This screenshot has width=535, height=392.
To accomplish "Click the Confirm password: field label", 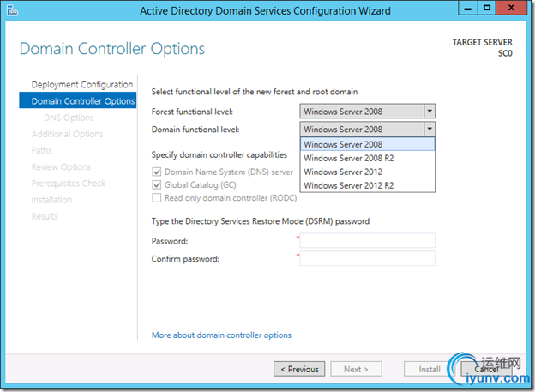I will click(x=185, y=259).
